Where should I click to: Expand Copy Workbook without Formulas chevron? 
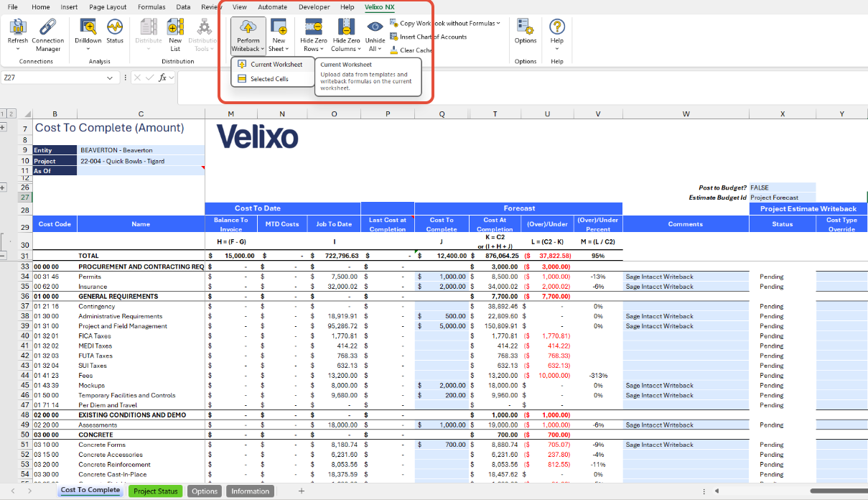pyautogui.click(x=498, y=23)
